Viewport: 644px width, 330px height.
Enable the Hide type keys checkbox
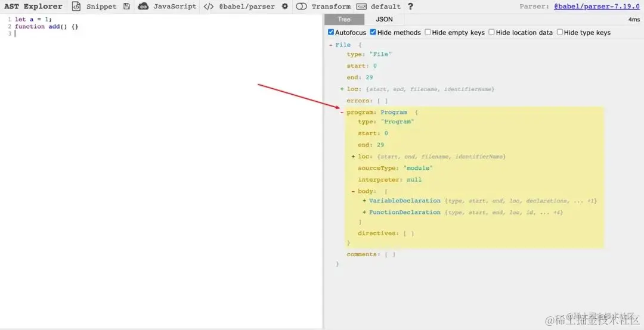[560, 32]
